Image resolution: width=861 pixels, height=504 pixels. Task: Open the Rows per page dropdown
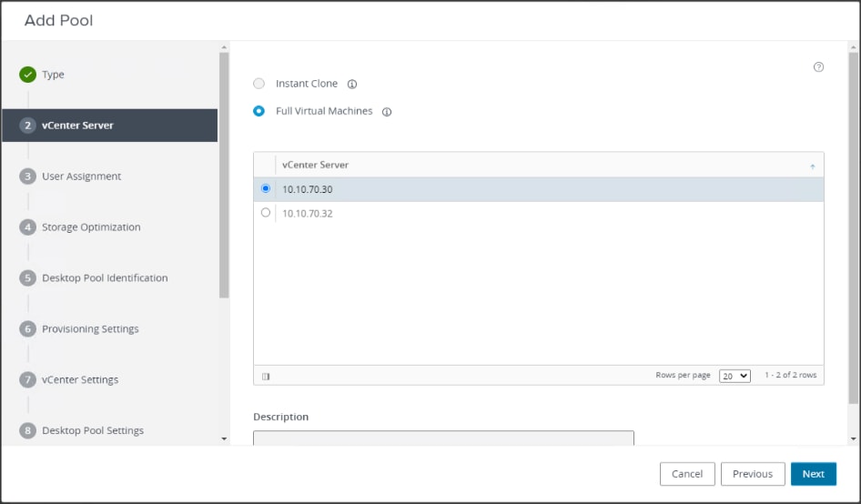pos(734,376)
